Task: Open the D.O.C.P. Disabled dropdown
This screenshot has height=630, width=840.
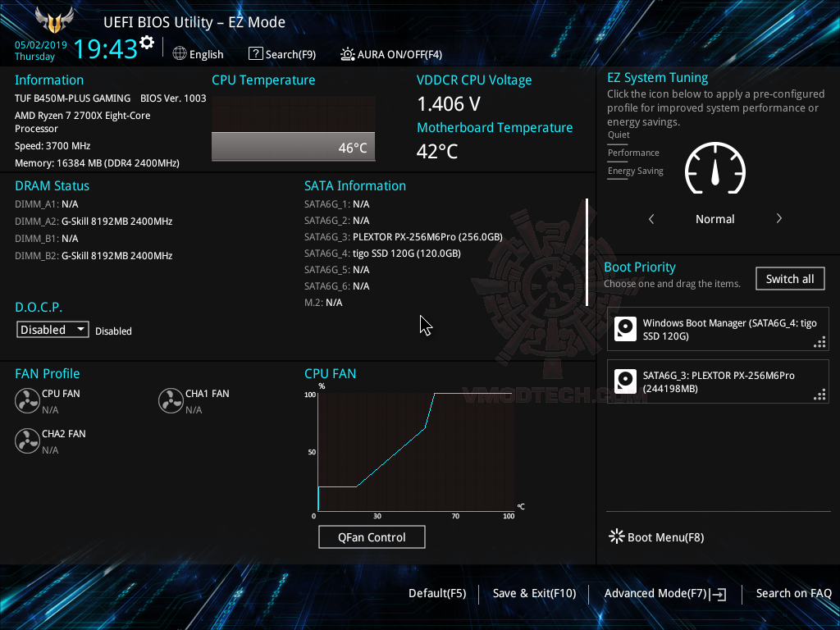Action: [52, 330]
